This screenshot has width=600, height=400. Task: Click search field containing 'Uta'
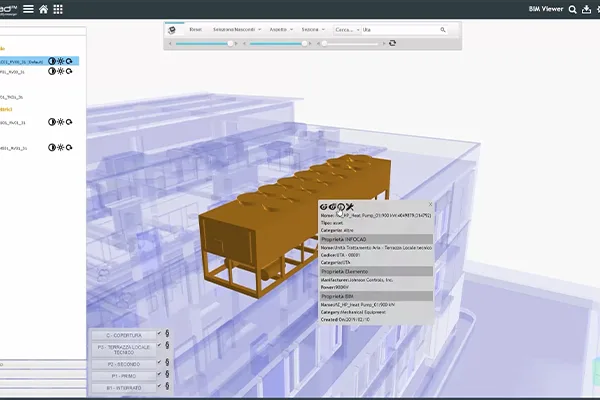(399, 29)
